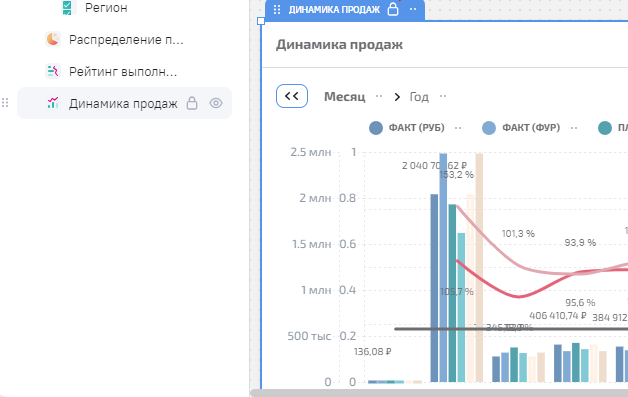This screenshot has height=397, width=628.
Task: Toggle the lock on the ДИНАМИКА ПРОДАЖ tab
Action: [393, 9]
